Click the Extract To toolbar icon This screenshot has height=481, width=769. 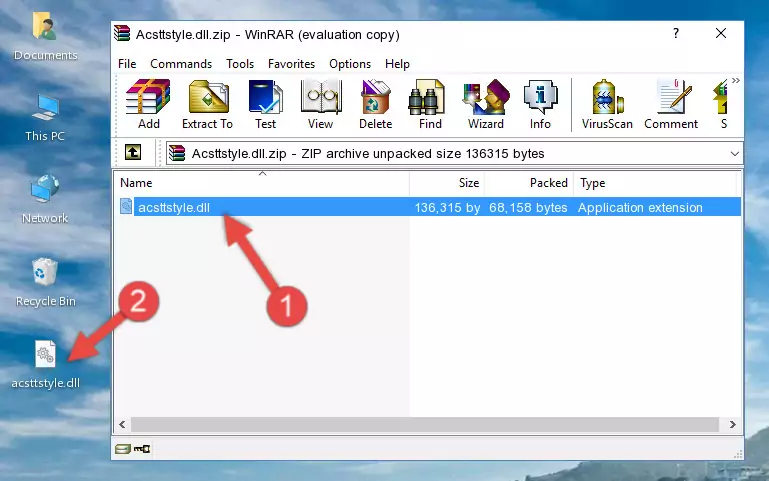click(207, 104)
